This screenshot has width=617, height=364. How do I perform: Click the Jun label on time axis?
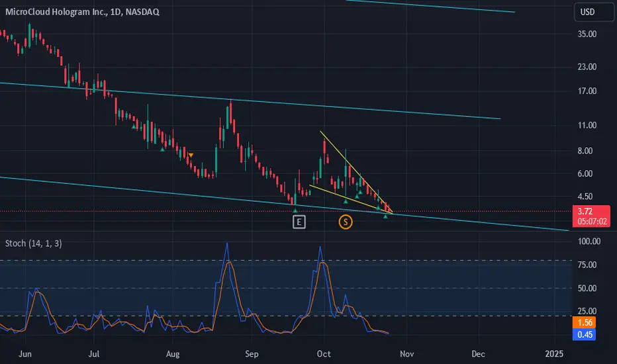point(25,354)
